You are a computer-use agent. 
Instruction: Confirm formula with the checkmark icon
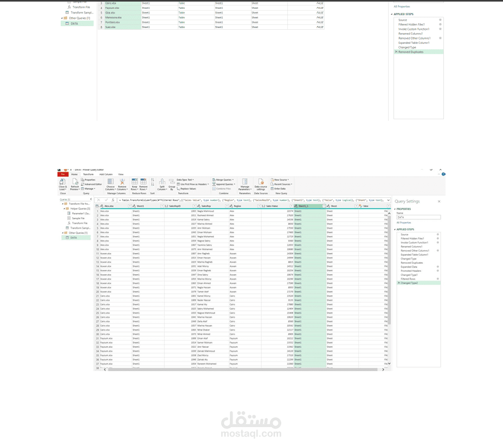pyautogui.click(x=106, y=200)
